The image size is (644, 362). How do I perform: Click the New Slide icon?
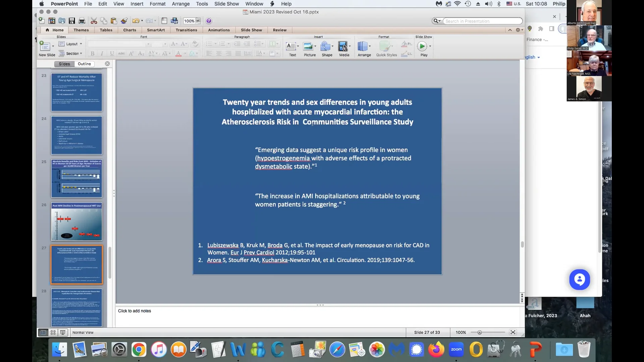[45, 46]
